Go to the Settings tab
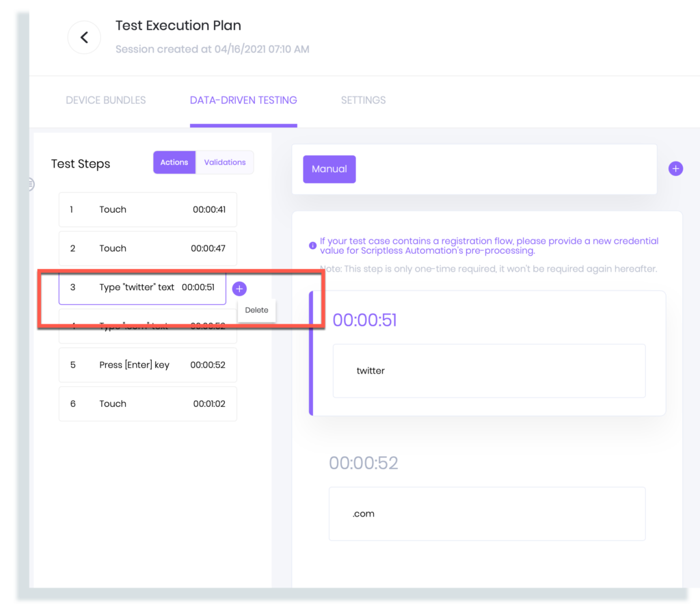The image size is (700, 604). click(363, 100)
